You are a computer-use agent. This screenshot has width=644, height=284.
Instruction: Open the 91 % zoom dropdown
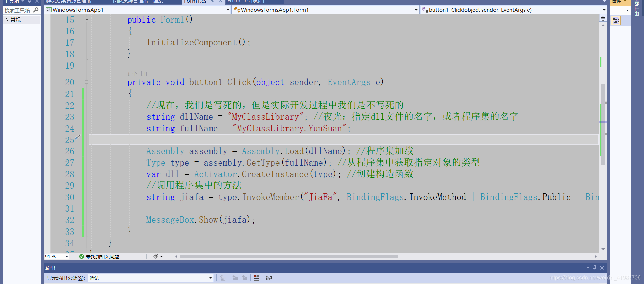pos(67,257)
